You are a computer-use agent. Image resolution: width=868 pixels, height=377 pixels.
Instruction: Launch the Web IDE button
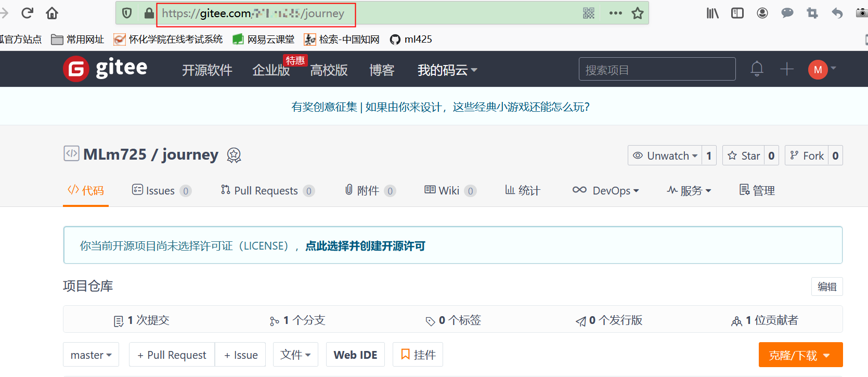[356, 355]
